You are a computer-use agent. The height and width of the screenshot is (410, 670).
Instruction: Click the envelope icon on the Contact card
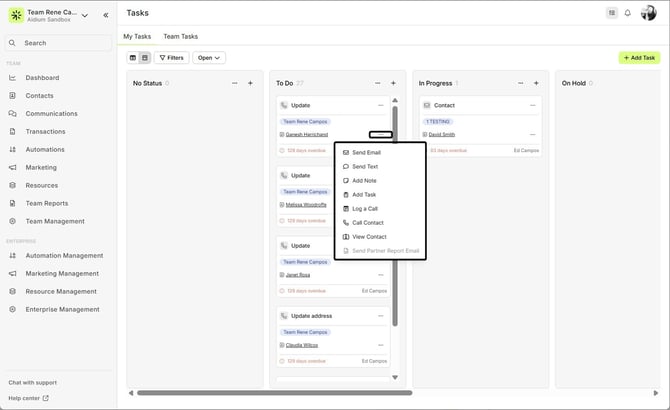(426, 105)
